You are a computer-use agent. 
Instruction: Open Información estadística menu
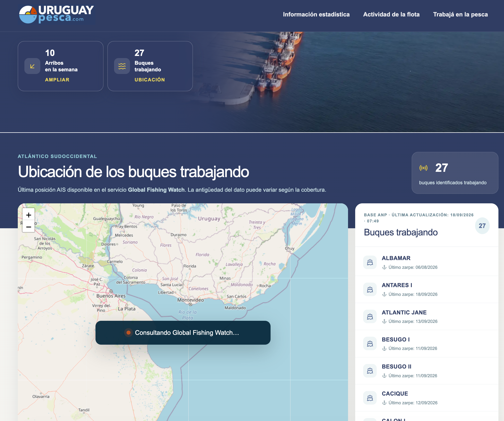click(x=316, y=14)
